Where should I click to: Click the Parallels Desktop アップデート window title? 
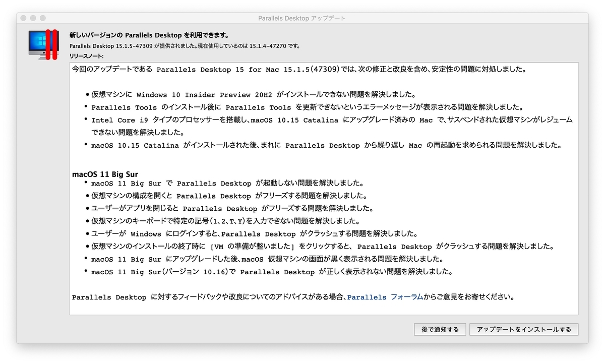click(x=302, y=18)
